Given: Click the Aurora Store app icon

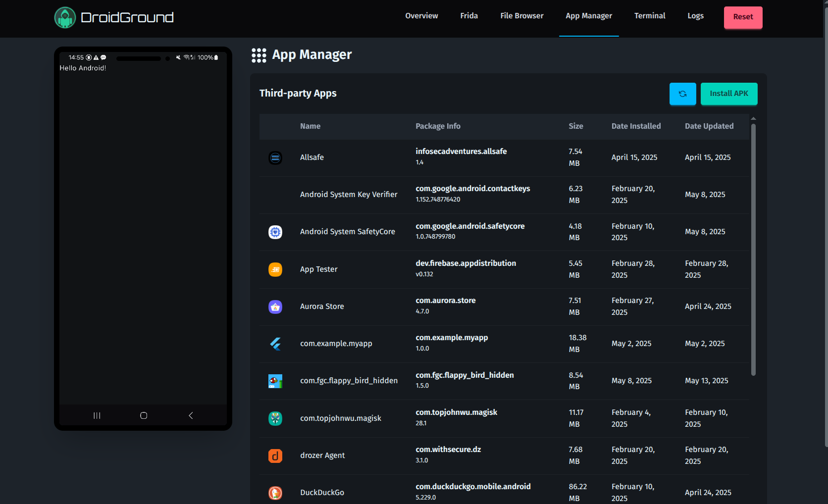Looking at the screenshot, I should tap(275, 307).
